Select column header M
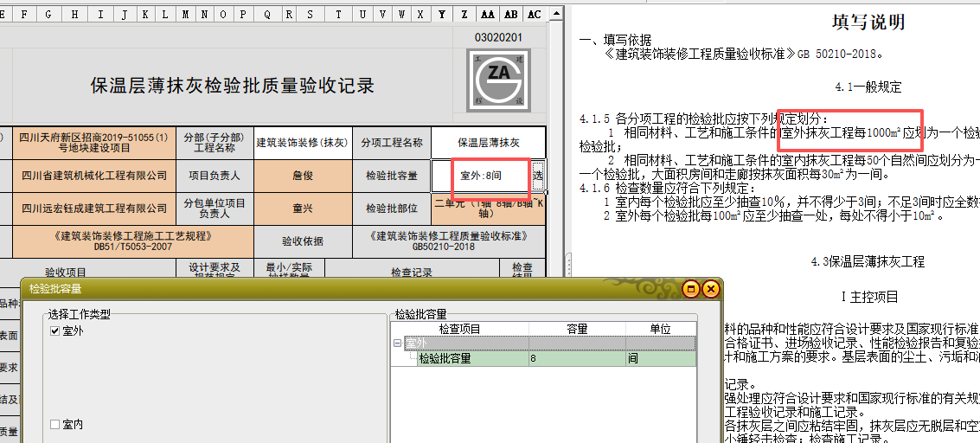This screenshot has height=443, width=980. [185, 14]
